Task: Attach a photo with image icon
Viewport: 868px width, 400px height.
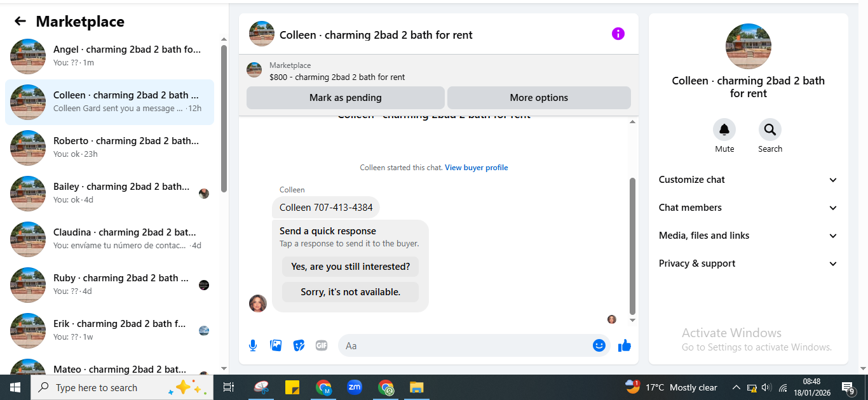Action: (x=276, y=345)
